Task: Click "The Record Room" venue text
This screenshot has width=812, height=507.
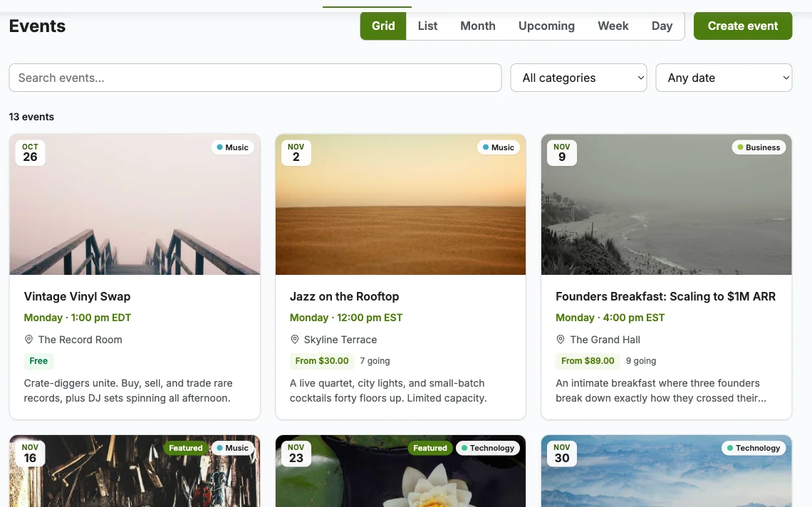Action: coord(80,340)
